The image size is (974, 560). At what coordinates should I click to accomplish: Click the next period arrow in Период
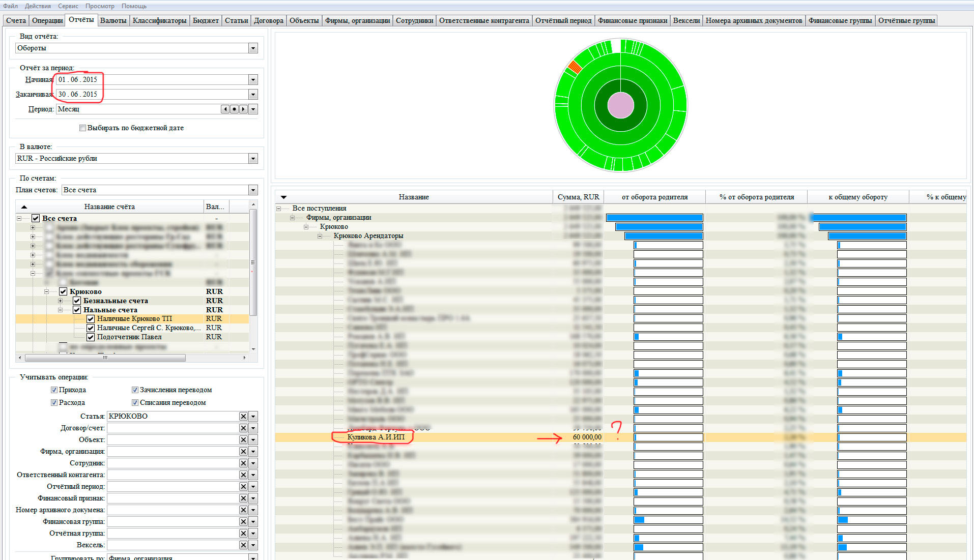(243, 109)
